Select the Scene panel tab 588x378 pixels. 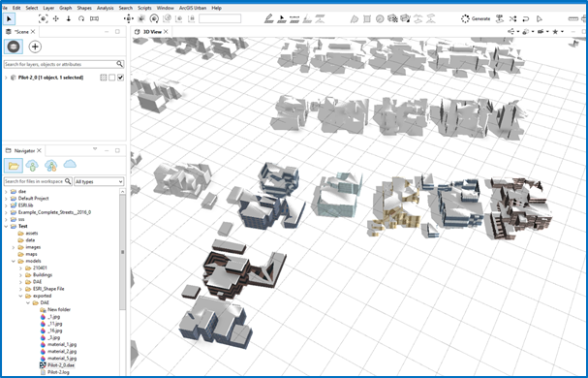pos(21,32)
